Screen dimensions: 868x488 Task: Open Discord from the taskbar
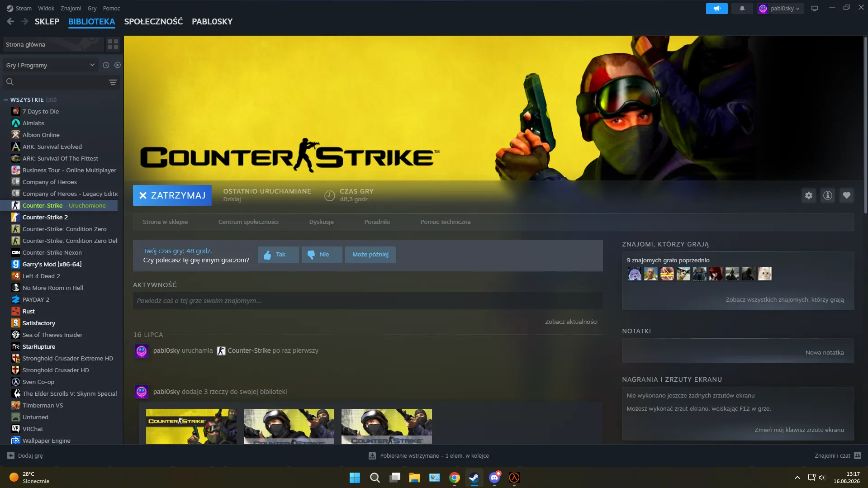[x=494, y=478]
